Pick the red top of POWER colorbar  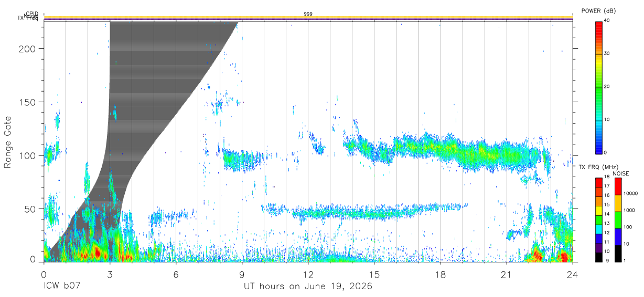click(x=598, y=26)
